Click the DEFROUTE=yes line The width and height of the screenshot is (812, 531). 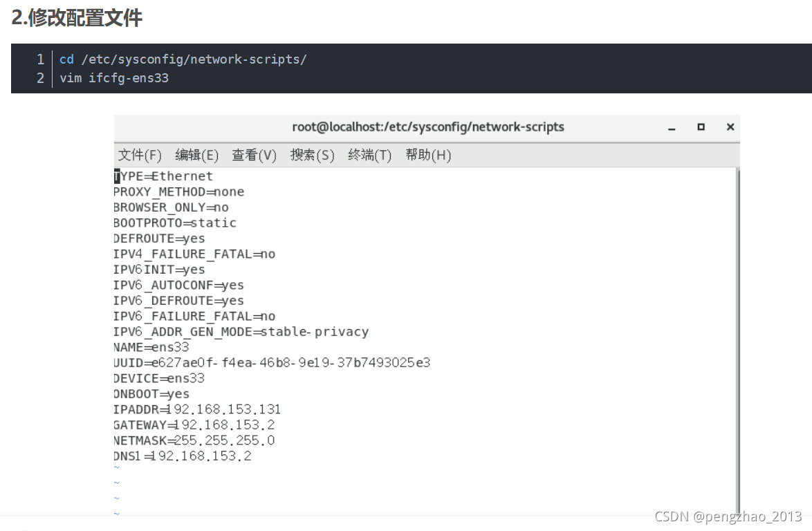tap(159, 239)
